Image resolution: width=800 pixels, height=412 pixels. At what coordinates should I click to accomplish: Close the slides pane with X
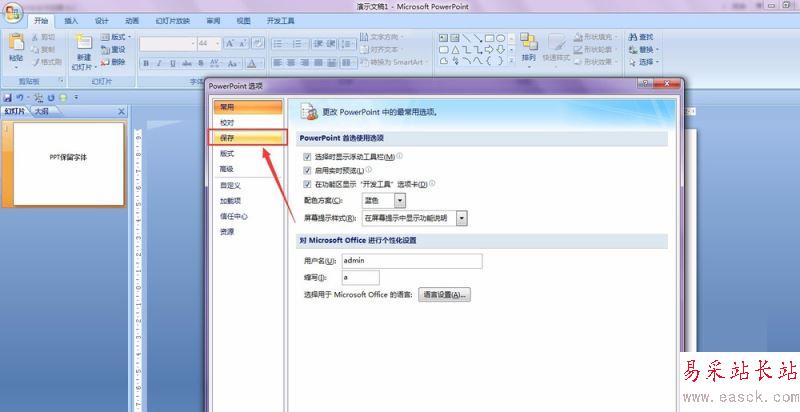coord(121,111)
